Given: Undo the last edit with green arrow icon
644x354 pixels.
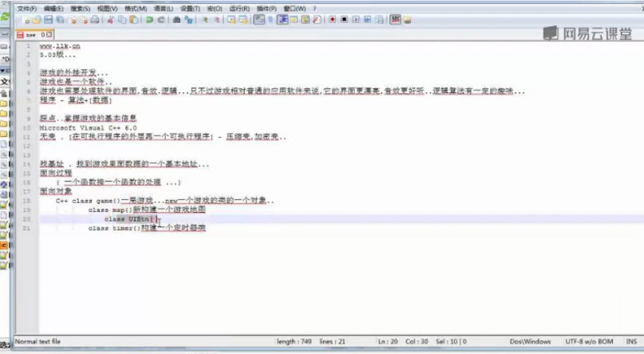Looking at the screenshot, I should [x=150, y=19].
